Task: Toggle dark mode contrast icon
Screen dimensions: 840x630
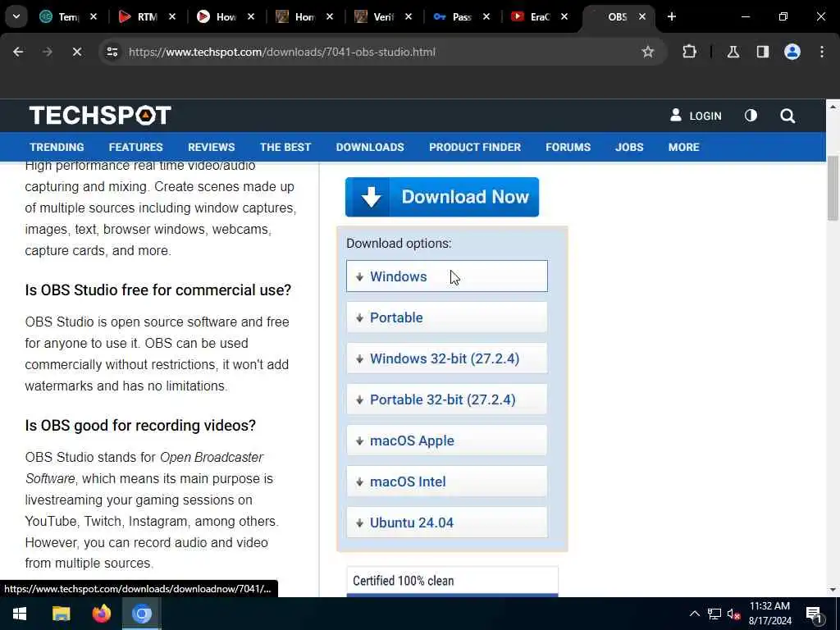Action: point(751,116)
